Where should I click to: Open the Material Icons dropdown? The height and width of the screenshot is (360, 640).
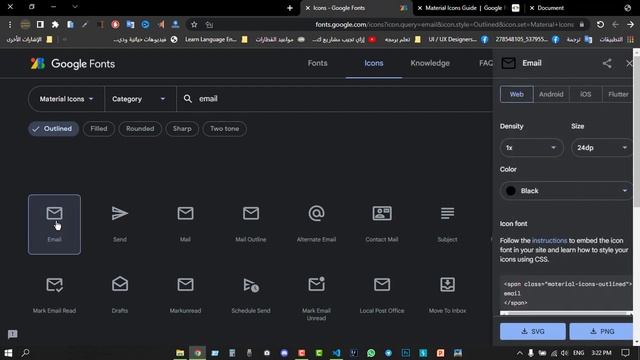[x=66, y=99]
